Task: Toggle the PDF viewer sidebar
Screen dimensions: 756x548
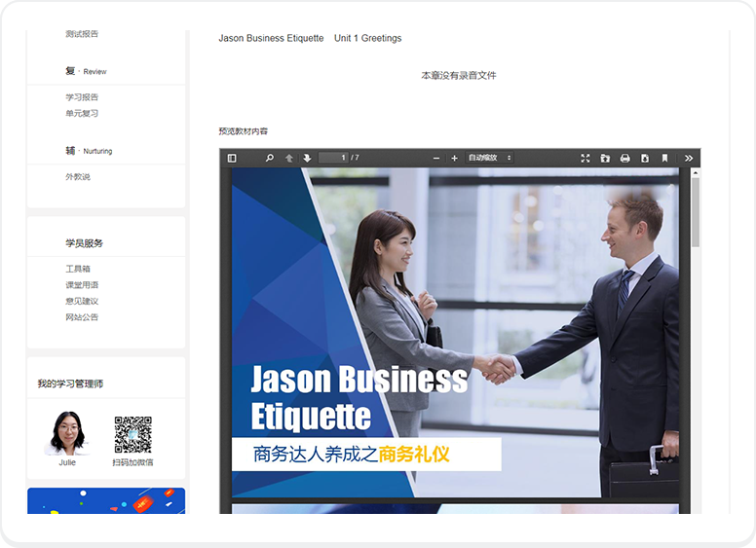Action: tap(232, 158)
